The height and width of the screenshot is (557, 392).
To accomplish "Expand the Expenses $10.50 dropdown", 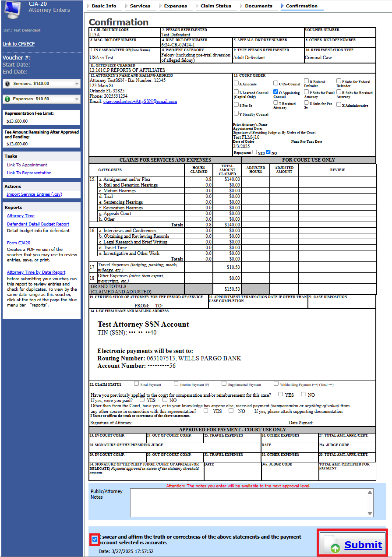I will [77, 99].
